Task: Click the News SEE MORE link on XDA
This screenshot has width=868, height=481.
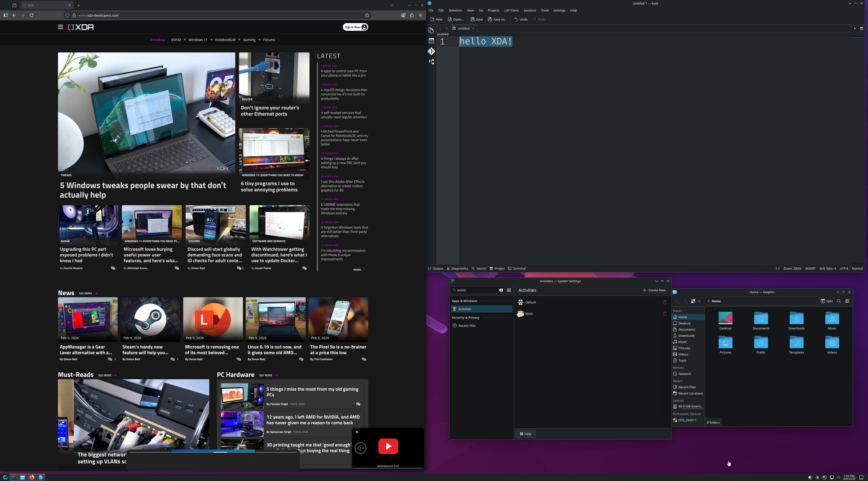Action: pos(88,293)
